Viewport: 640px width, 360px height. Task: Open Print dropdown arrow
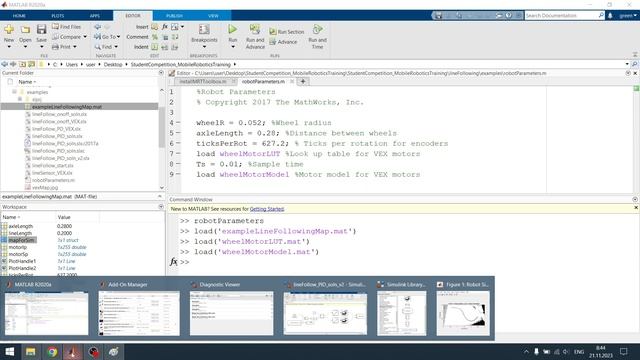click(x=75, y=47)
